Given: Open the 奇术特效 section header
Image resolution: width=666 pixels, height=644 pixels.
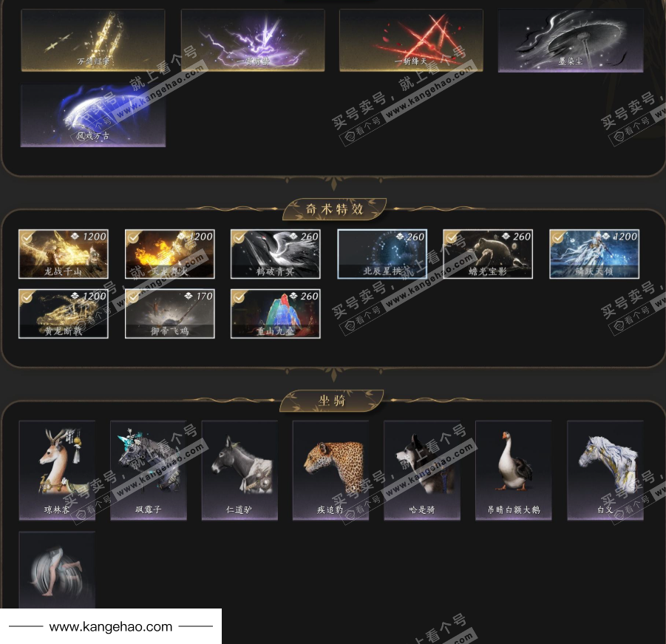Looking at the screenshot, I should (334, 209).
